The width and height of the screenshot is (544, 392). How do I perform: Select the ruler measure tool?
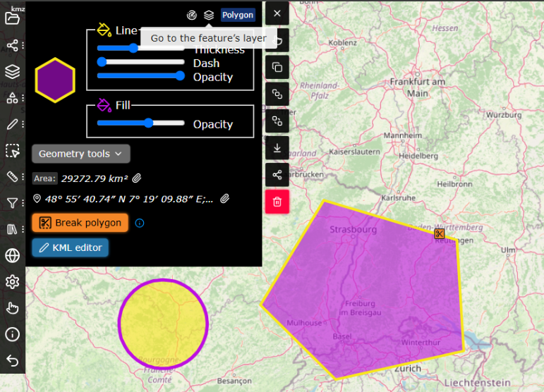click(x=12, y=176)
